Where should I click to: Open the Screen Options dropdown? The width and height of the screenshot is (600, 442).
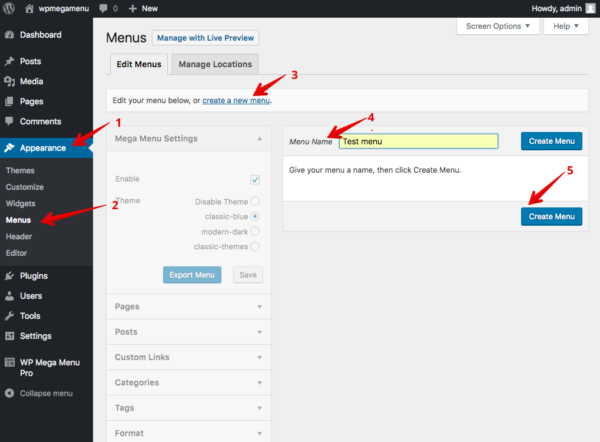pyautogui.click(x=498, y=26)
